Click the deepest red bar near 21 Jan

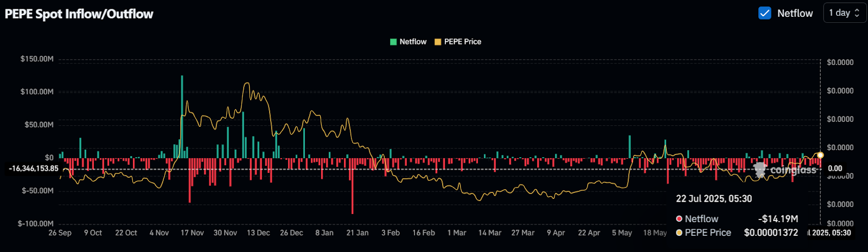coord(353,186)
